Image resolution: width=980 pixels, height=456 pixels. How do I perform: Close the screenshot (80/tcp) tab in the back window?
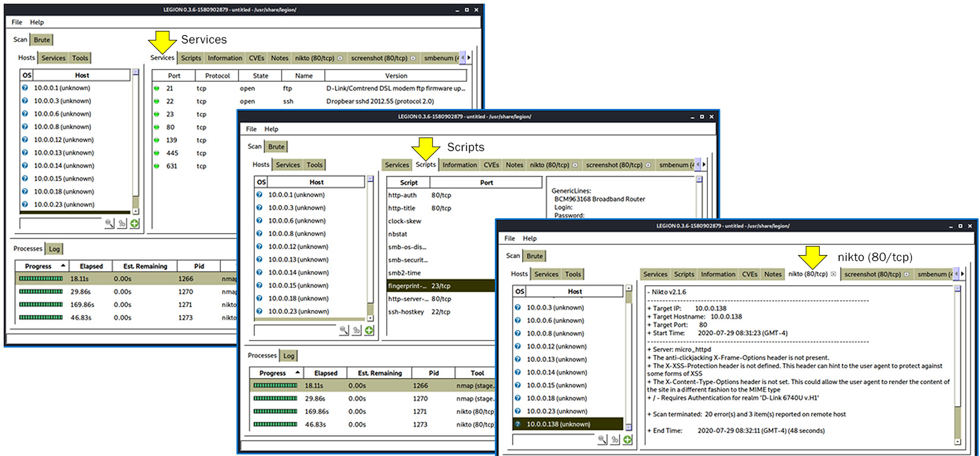click(413, 58)
